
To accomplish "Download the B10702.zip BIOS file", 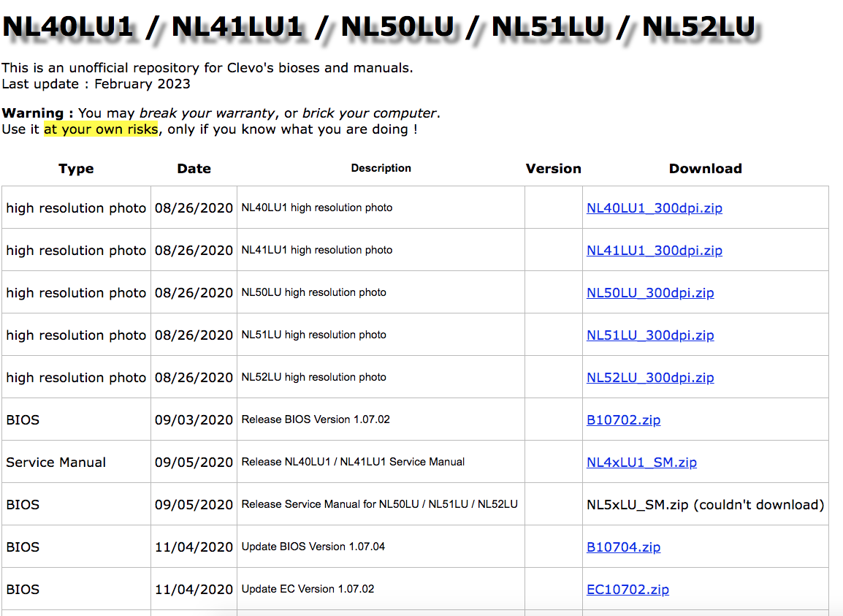I will (624, 420).
